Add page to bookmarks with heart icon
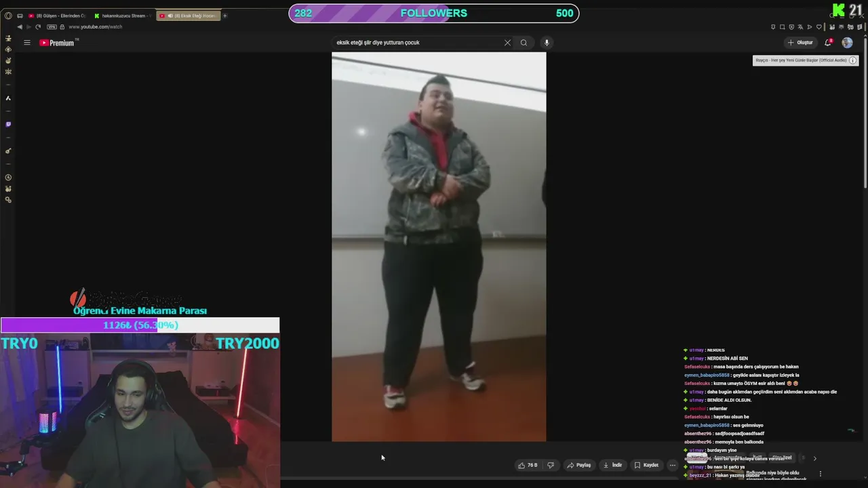 coord(818,26)
